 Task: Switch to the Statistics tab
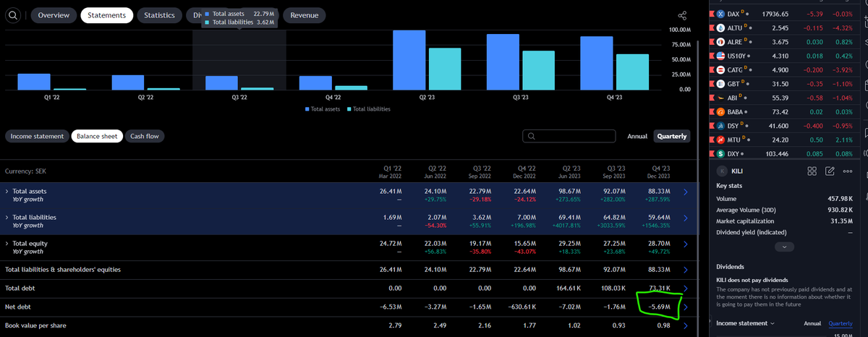[x=159, y=15]
